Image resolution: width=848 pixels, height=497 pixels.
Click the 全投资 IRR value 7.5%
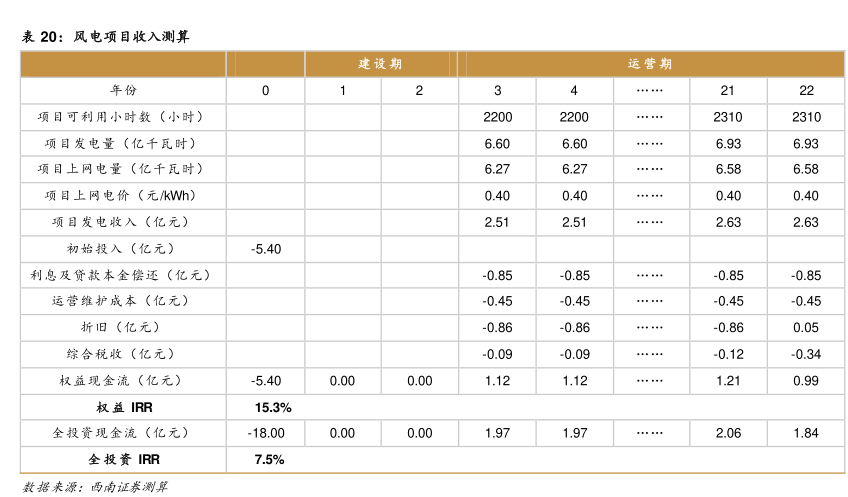click(270, 459)
